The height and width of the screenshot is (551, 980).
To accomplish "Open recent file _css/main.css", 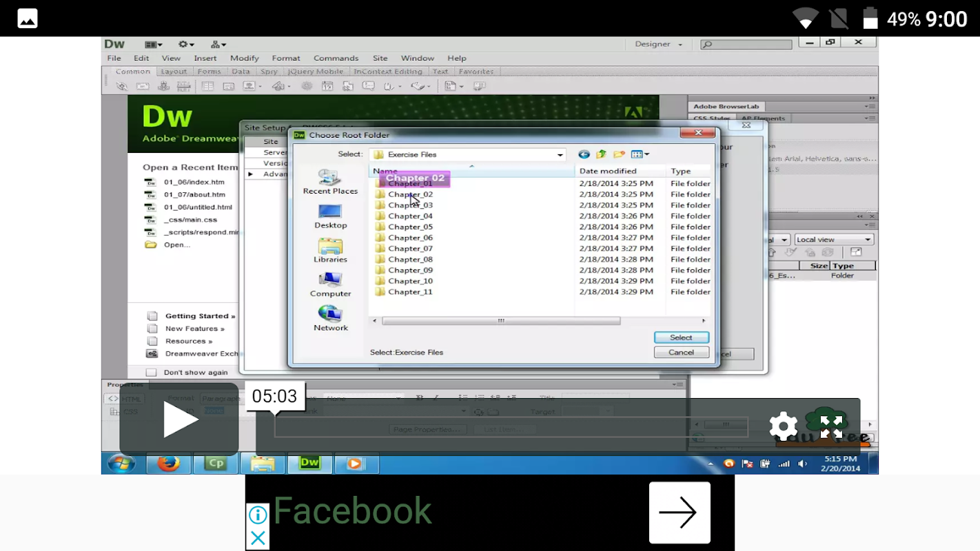I will 190,220.
